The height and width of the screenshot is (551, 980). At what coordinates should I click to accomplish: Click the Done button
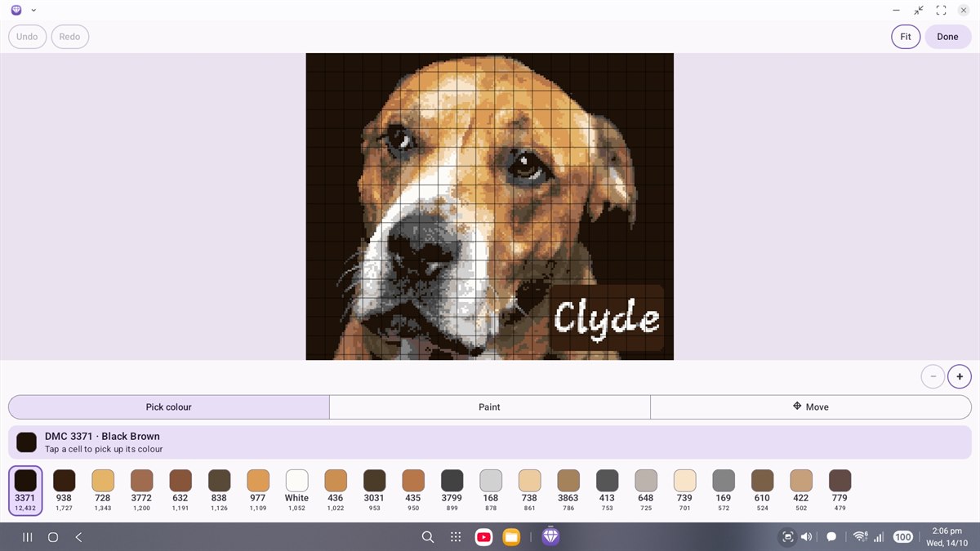point(947,37)
